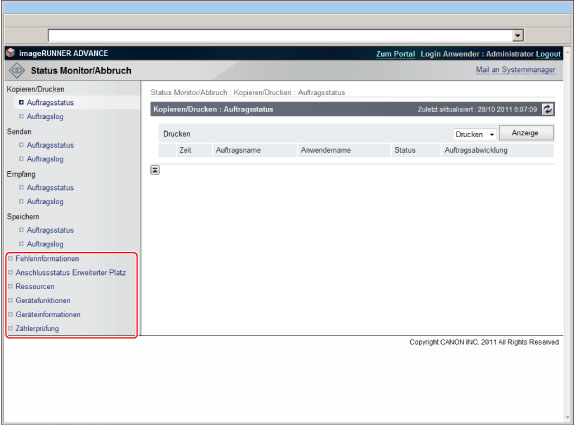Click the Logout link
This screenshot has width=574, height=425.
548,54
